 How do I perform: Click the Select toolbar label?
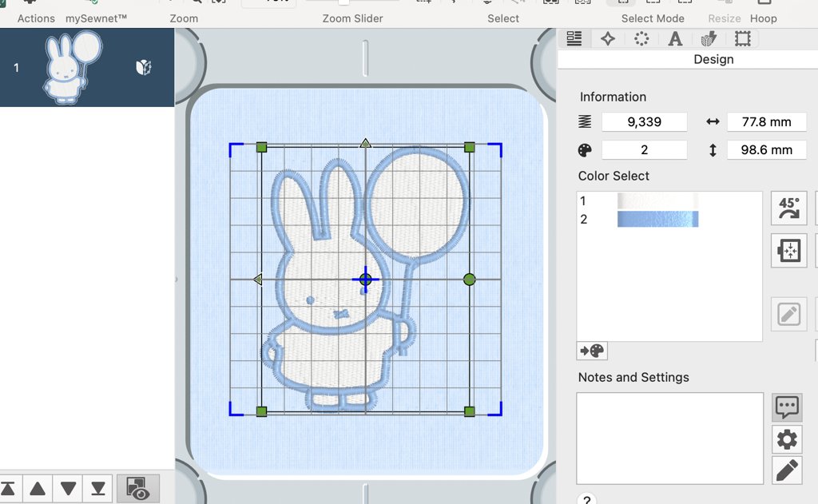coord(503,19)
